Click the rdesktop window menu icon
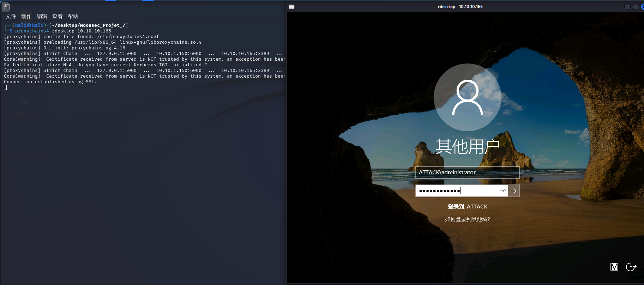The width and height of the screenshot is (644, 285). pyautogui.click(x=292, y=7)
